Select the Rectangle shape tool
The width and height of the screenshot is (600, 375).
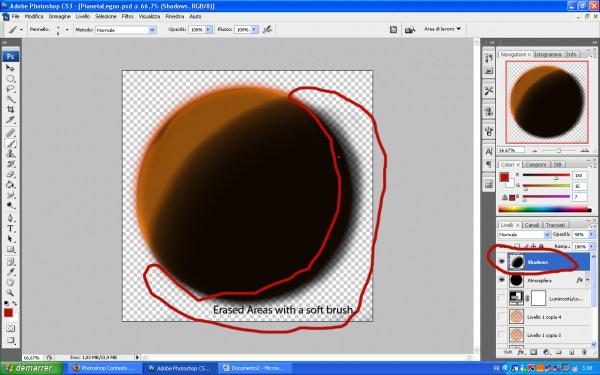(x=10, y=249)
